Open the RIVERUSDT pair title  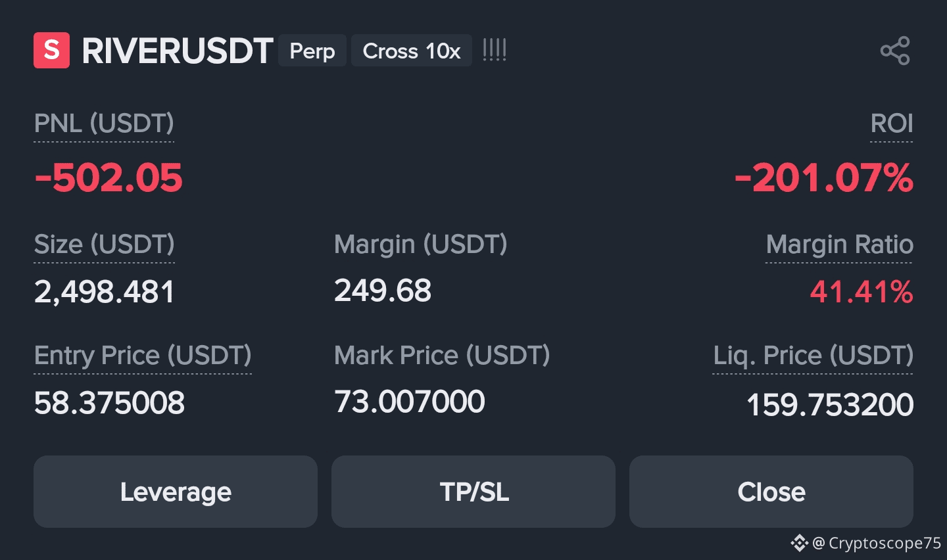[178, 51]
